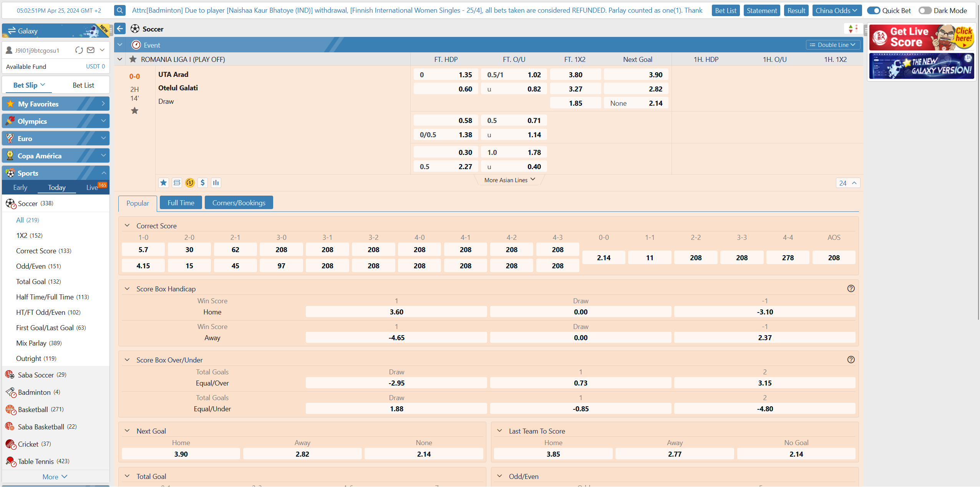Select the Saba Soccer sport icon
980x487 pixels.
pos(10,374)
